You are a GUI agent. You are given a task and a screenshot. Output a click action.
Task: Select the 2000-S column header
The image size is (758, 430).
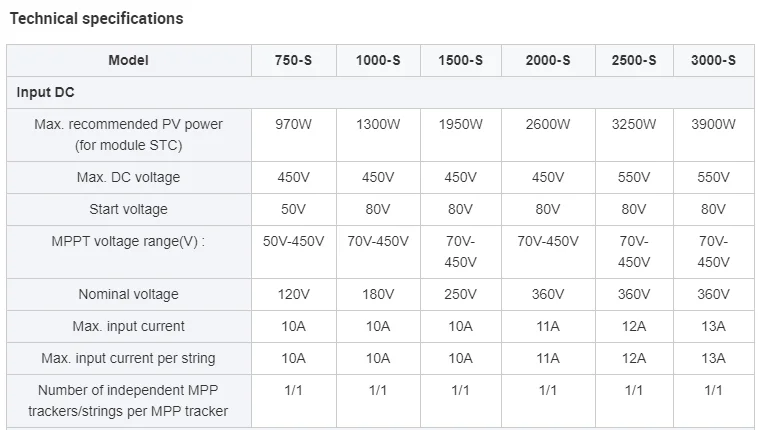point(548,60)
